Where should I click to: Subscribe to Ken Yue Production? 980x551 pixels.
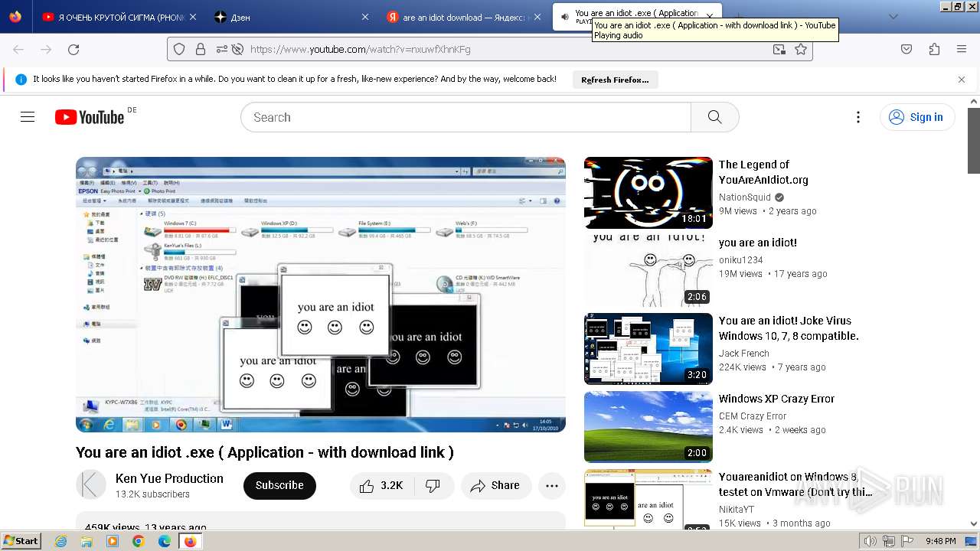(279, 485)
